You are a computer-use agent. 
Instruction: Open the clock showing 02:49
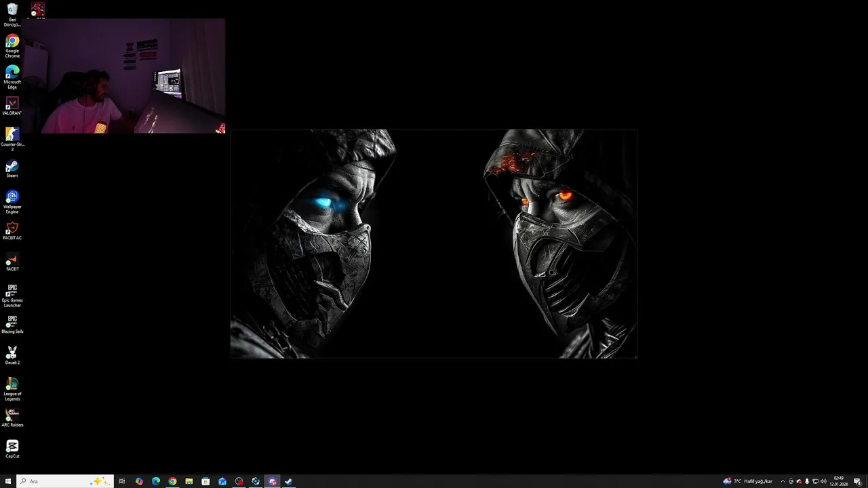(x=839, y=481)
